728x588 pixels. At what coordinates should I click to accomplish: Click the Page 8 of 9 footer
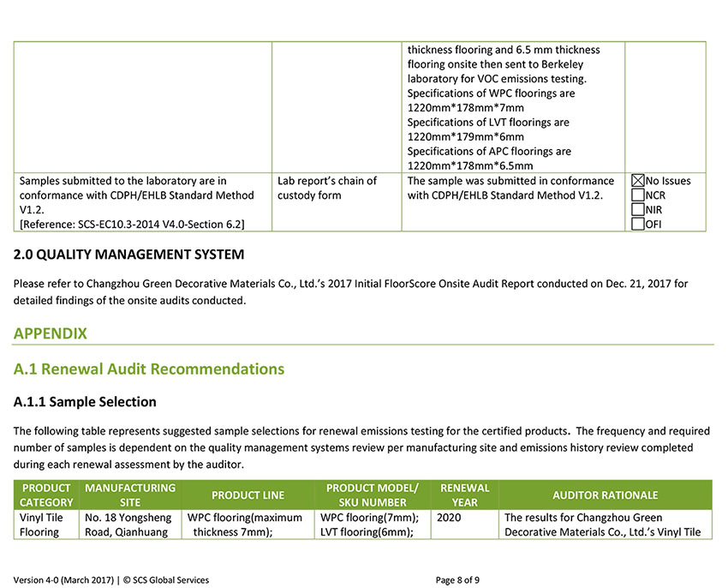pyautogui.click(x=457, y=580)
